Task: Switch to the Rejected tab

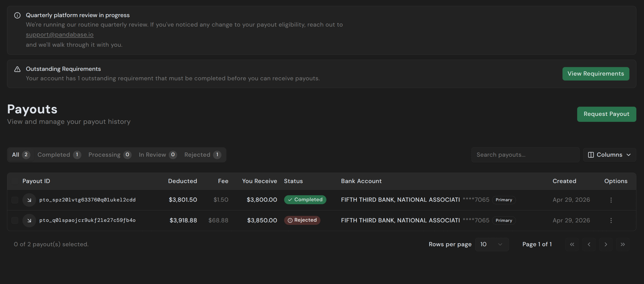Action: click(x=202, y=155)
